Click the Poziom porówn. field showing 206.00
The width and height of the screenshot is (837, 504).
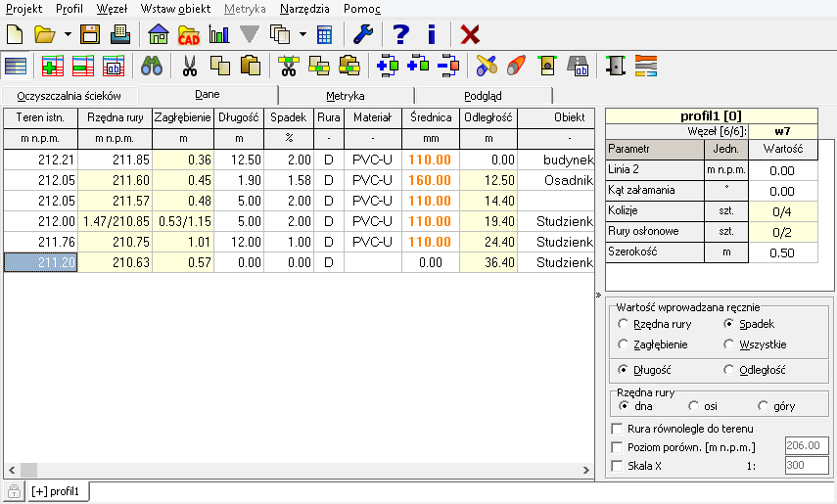click(x=807, y=446)
